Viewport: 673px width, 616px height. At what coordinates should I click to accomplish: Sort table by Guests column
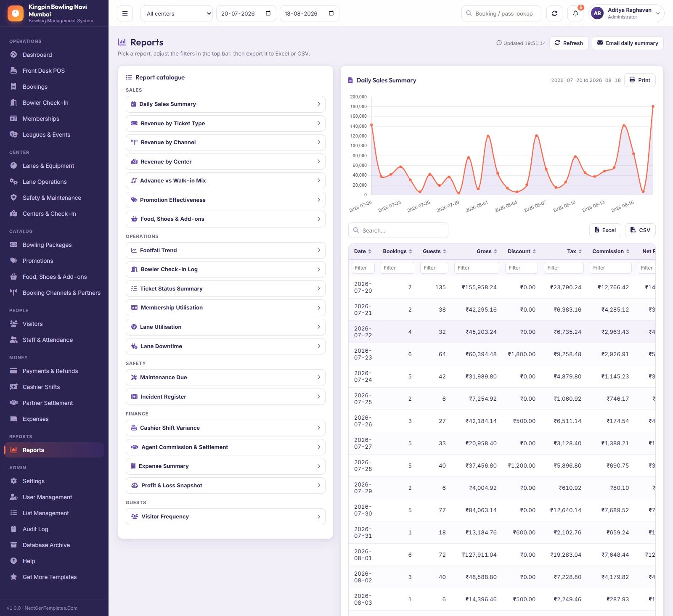click(x=434, y=251)
